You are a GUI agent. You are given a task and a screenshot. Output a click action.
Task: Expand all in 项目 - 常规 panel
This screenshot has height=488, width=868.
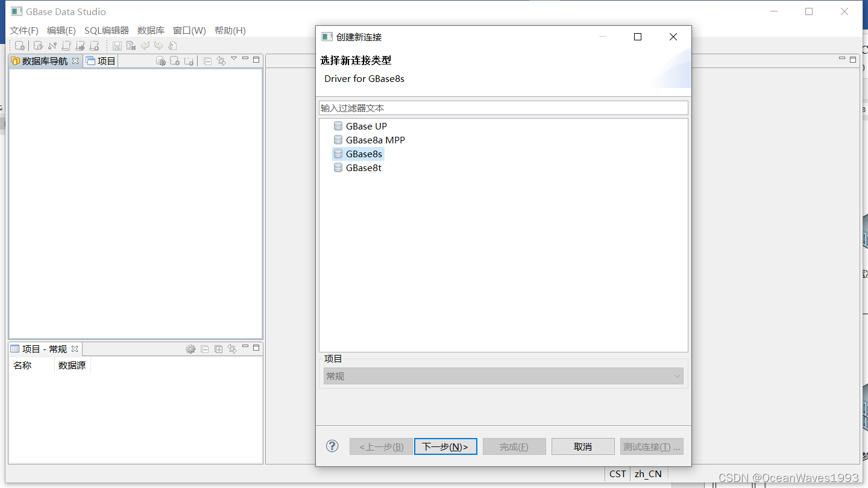219,349
